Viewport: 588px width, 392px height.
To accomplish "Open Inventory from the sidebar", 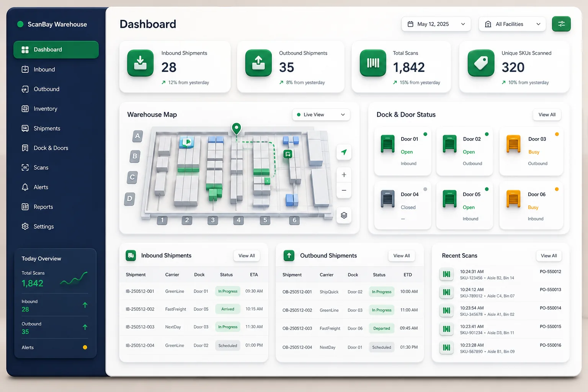I will [56, 109].
